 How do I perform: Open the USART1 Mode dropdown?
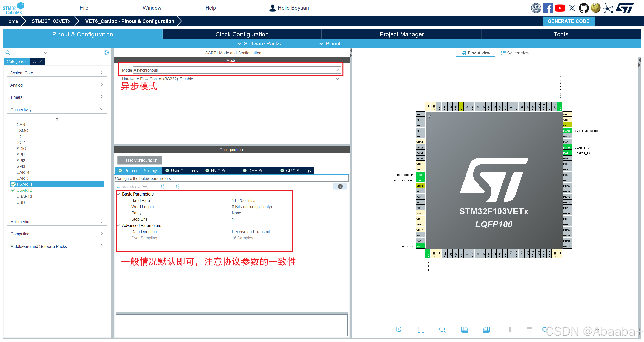[x=236, y=70]
